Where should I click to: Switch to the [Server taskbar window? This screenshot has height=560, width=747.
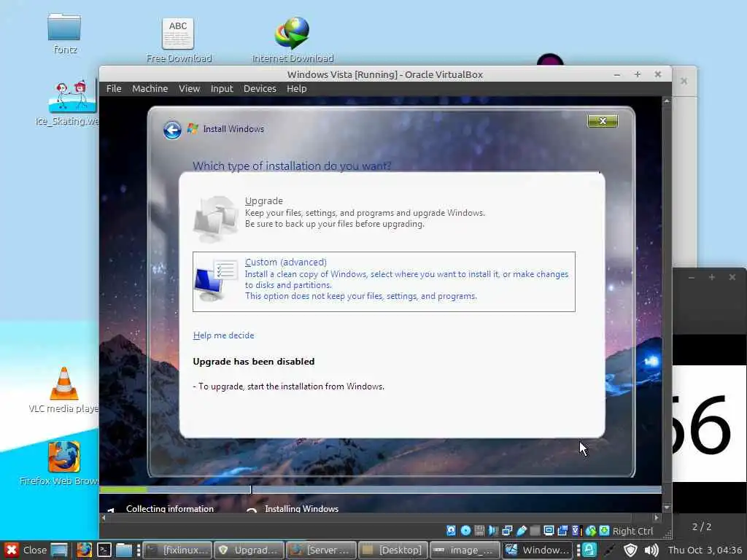coord(321,550)
